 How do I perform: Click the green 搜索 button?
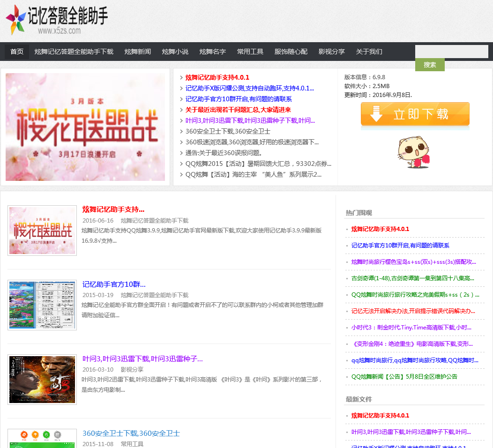point(430,65)
